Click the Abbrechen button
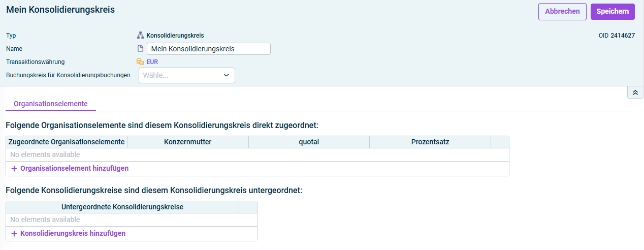The image size is (644, 250). [562, 12]
